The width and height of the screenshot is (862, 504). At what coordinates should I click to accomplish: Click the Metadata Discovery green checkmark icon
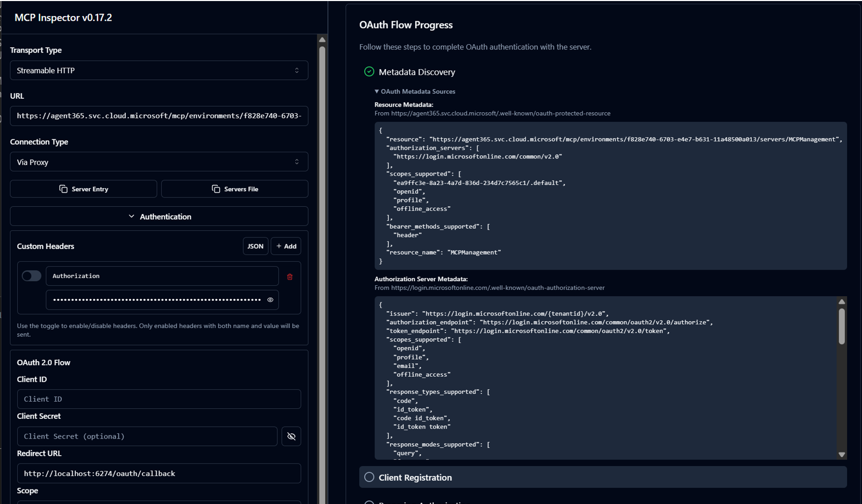(x=369, y=72)
